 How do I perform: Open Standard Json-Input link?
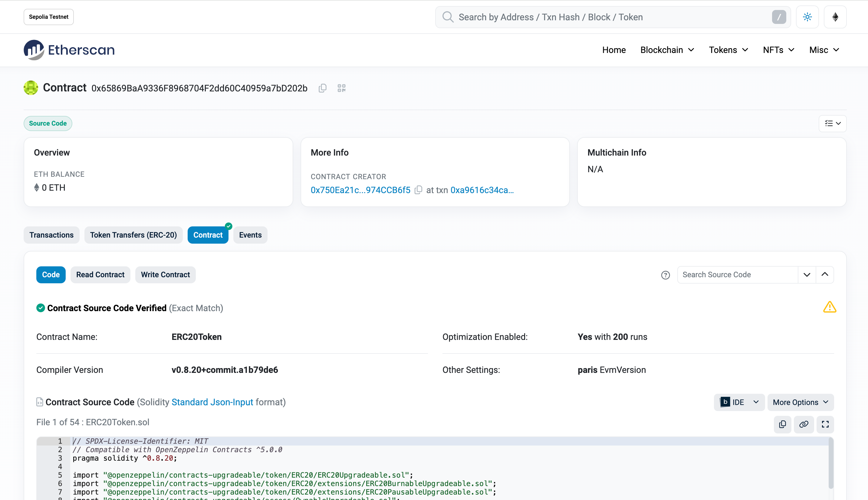click(212, 402)
